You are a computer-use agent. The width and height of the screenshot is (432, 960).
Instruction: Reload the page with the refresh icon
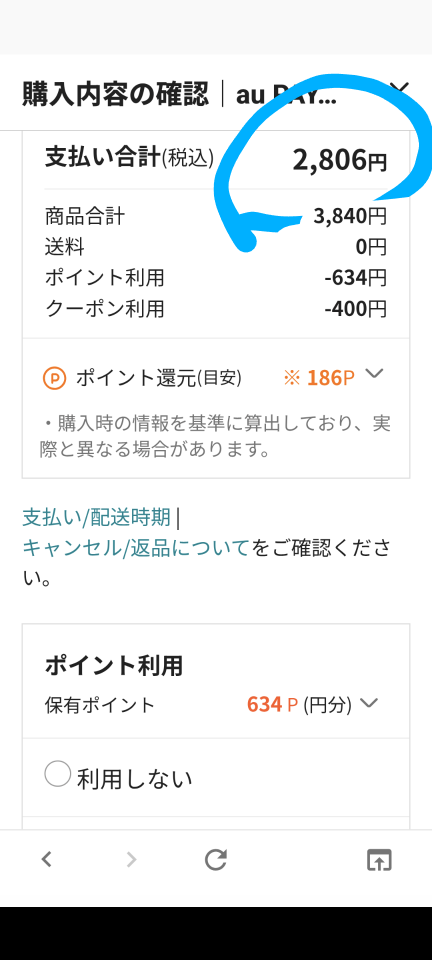click(x=215, y=860)
